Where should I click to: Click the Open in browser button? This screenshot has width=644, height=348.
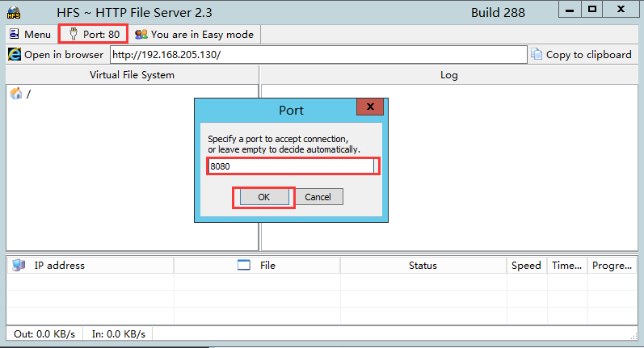click(x=56, y=55)
